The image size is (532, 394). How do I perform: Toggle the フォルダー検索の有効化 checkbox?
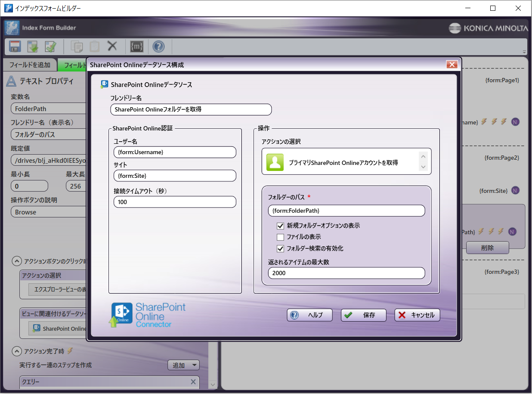[281, 248]
